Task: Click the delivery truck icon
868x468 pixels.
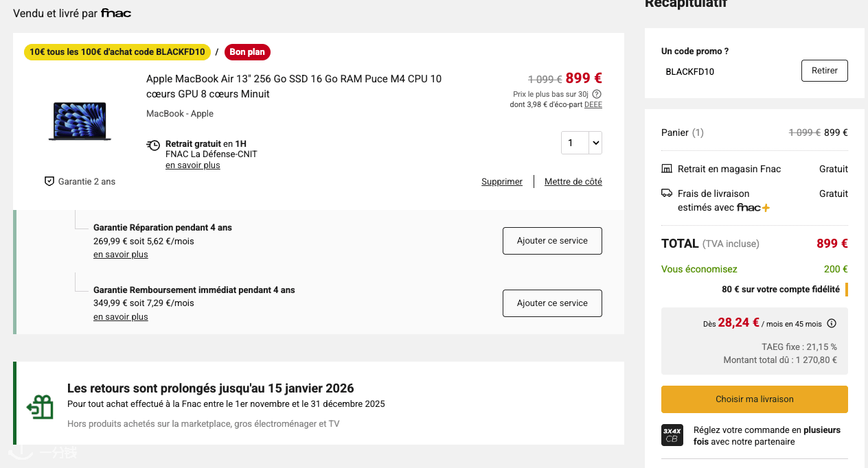Action: [x=666, y=194]
